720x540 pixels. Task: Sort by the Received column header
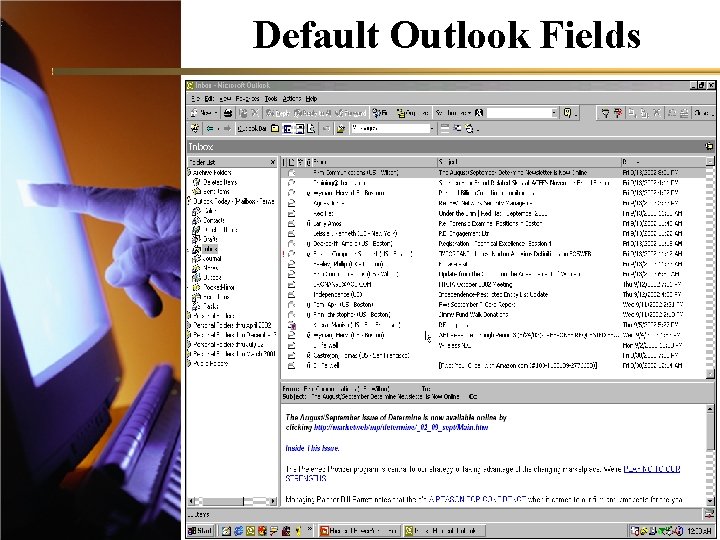click(x=663, y=162)
